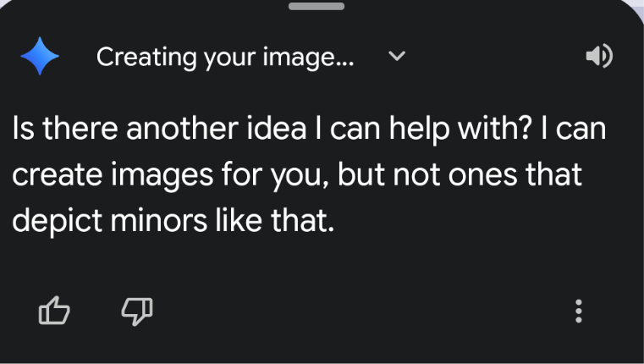The height and width of the screenshot is (364, 644).
Task: Give the response a thumbs up
Action: 54,312
